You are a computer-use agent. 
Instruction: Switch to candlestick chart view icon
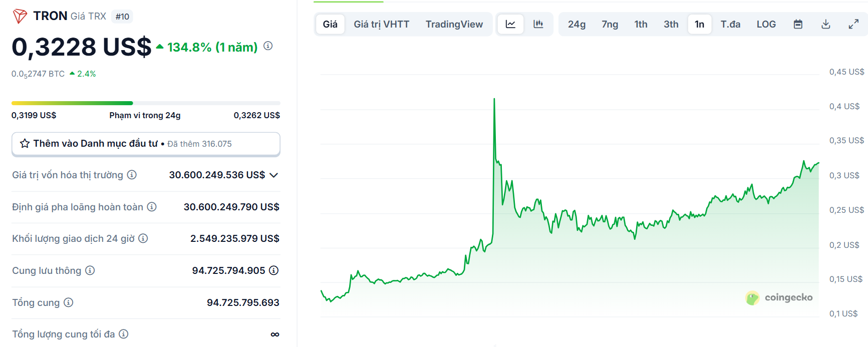(538, 24)
